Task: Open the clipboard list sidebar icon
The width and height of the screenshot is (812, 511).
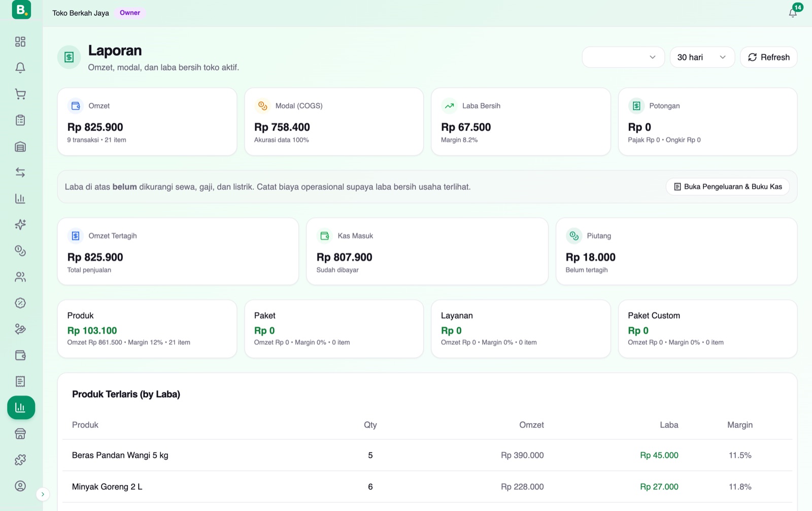Action: 20,120
